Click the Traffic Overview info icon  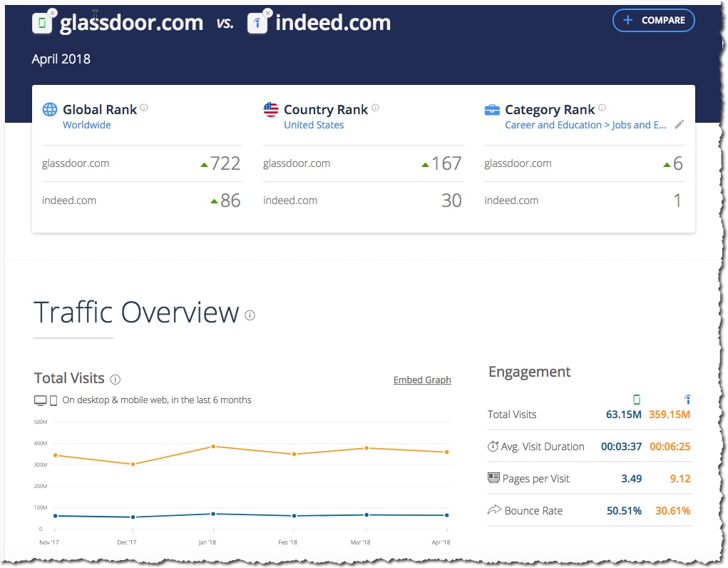[250, 315]
